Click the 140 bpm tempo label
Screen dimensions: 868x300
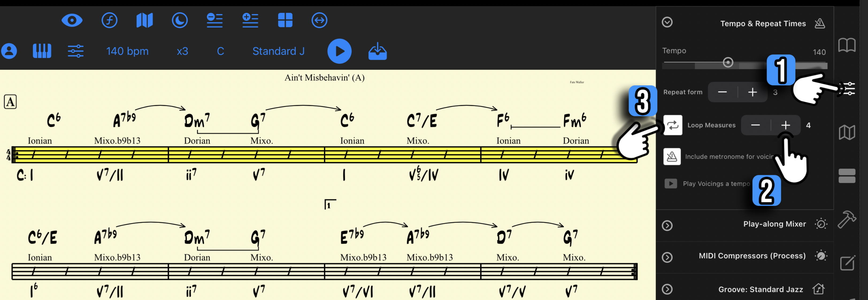coord(127,51)
